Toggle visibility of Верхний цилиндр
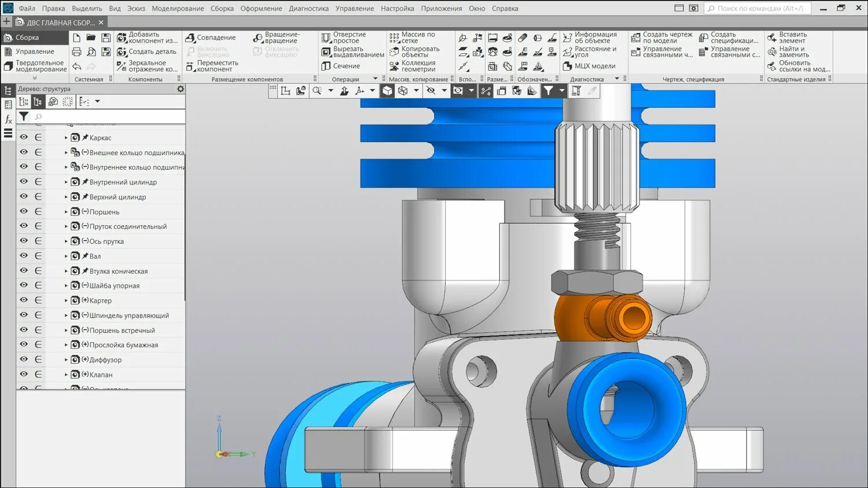 click(x=24, y=196)
